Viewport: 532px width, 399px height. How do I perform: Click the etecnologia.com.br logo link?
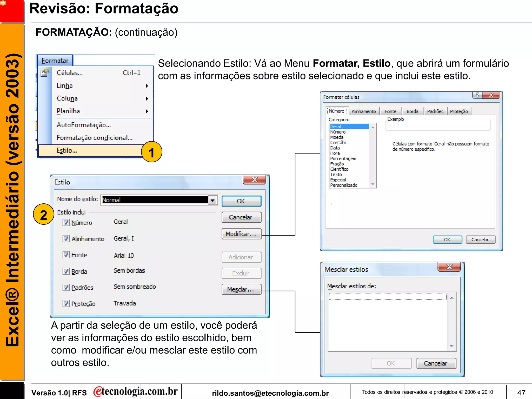coord(136,391)
